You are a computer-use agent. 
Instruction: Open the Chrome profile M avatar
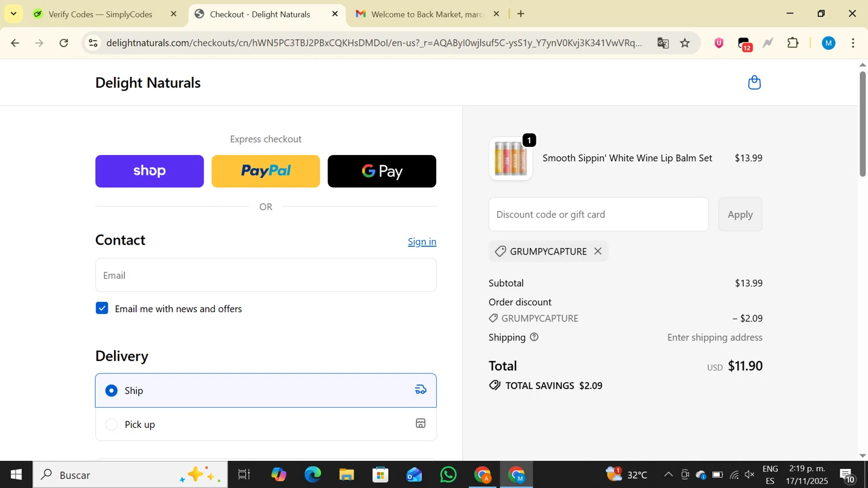(829, 43)
